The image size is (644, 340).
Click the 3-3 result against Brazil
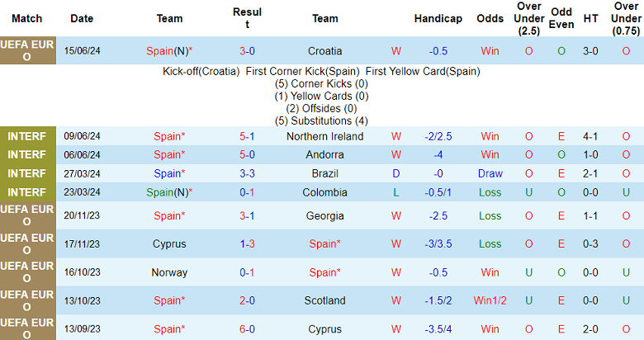tap(247, 173)
